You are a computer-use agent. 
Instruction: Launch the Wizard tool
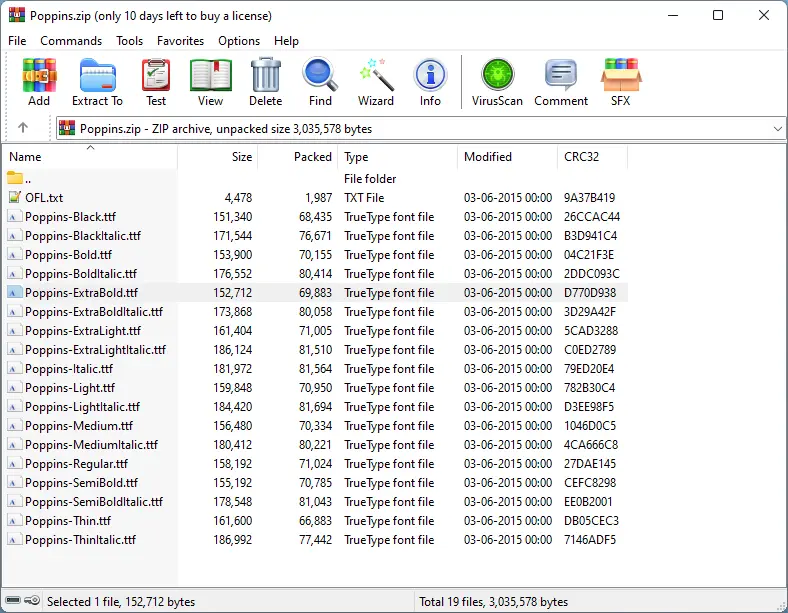(376, 75)
